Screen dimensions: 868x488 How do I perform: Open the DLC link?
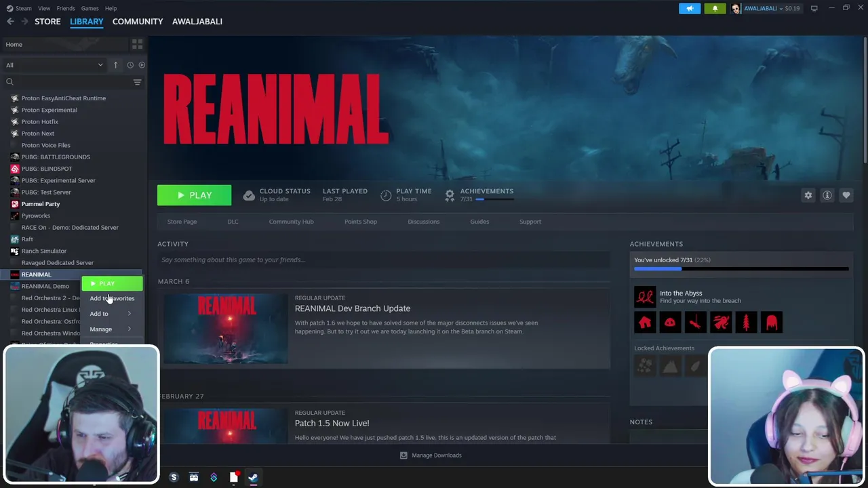click(x=233, y=222)
